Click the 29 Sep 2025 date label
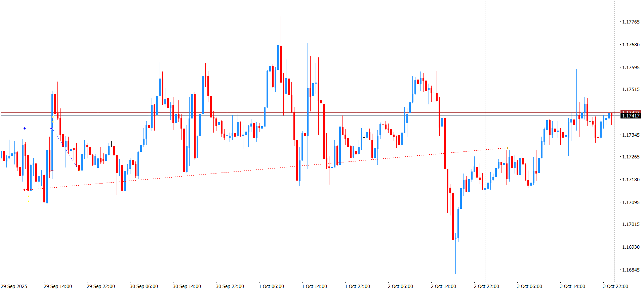644x291 pixels. pos(14,286)
